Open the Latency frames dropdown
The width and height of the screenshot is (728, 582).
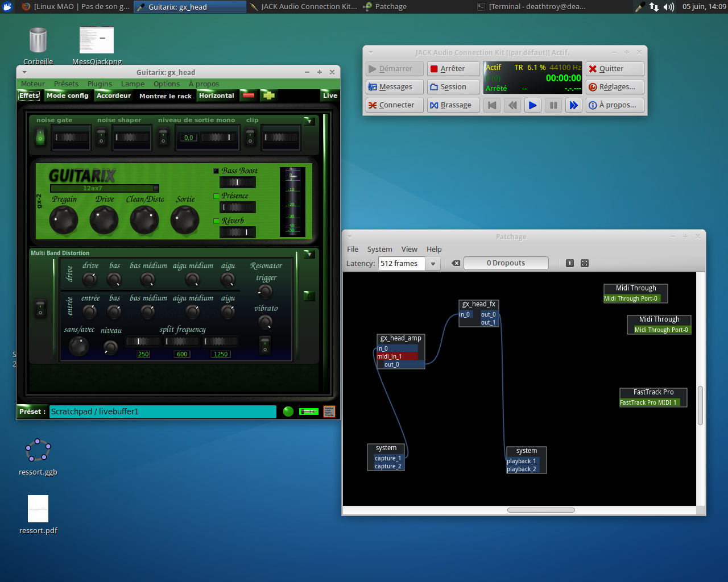point(433,264)
